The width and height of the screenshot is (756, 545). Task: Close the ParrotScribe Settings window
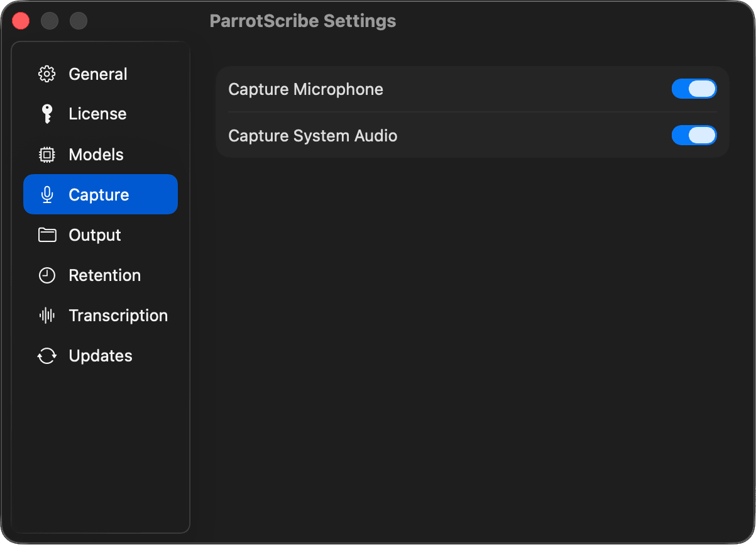(x=21, y=21)
